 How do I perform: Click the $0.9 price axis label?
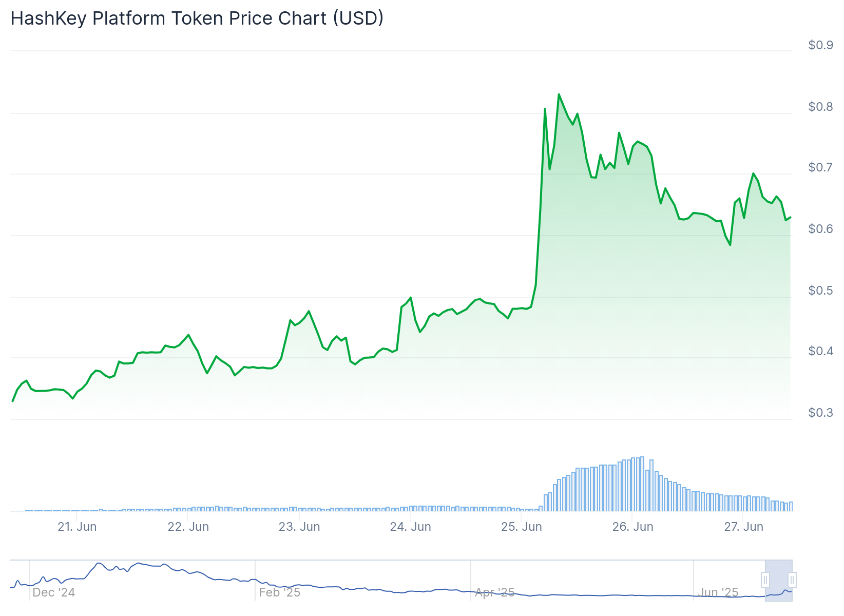point(821,45)
